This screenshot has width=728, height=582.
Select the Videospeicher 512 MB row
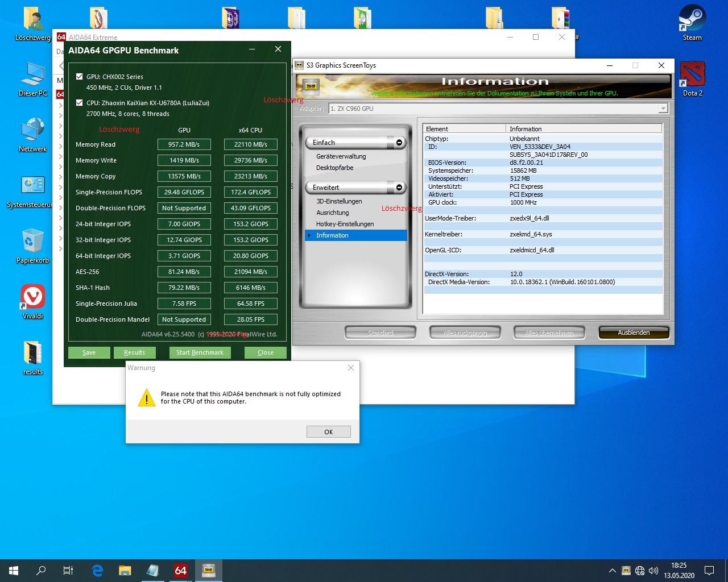click(543, 178)
